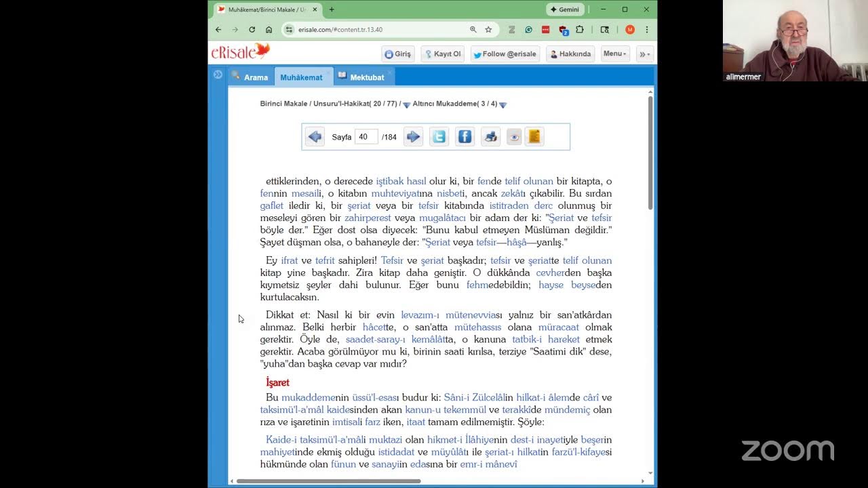
Task: Open the Menu dropdown
Action: 615,54
